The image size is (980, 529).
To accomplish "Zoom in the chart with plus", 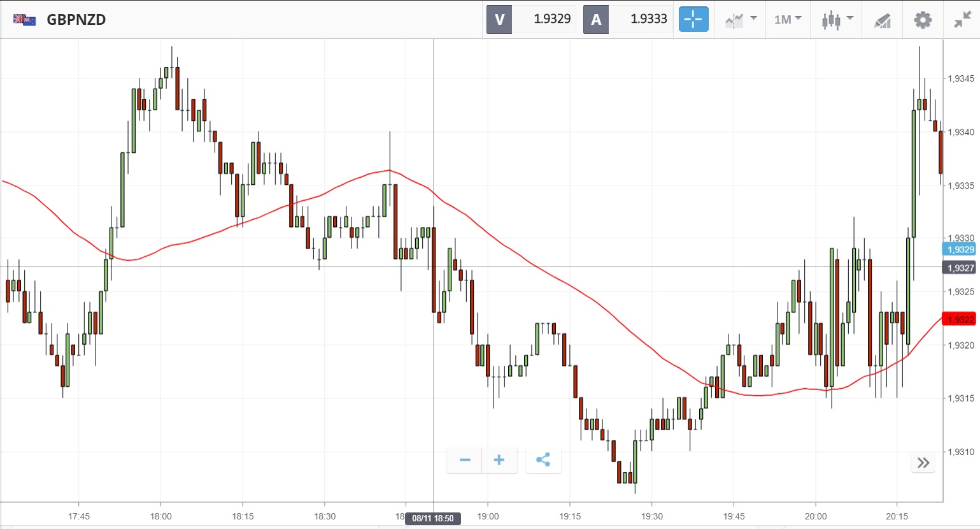I will tap(499, 460).
